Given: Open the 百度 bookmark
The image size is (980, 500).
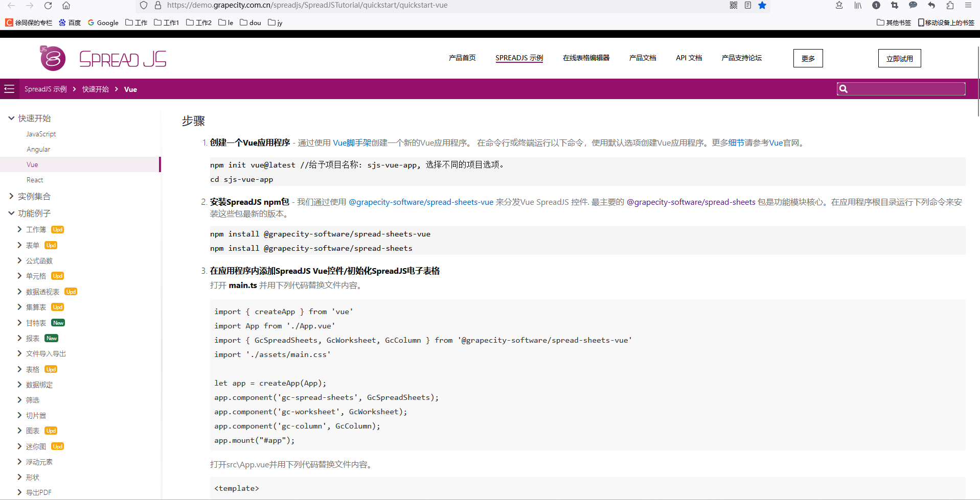Looking at the screenshot, I should 70,22.
